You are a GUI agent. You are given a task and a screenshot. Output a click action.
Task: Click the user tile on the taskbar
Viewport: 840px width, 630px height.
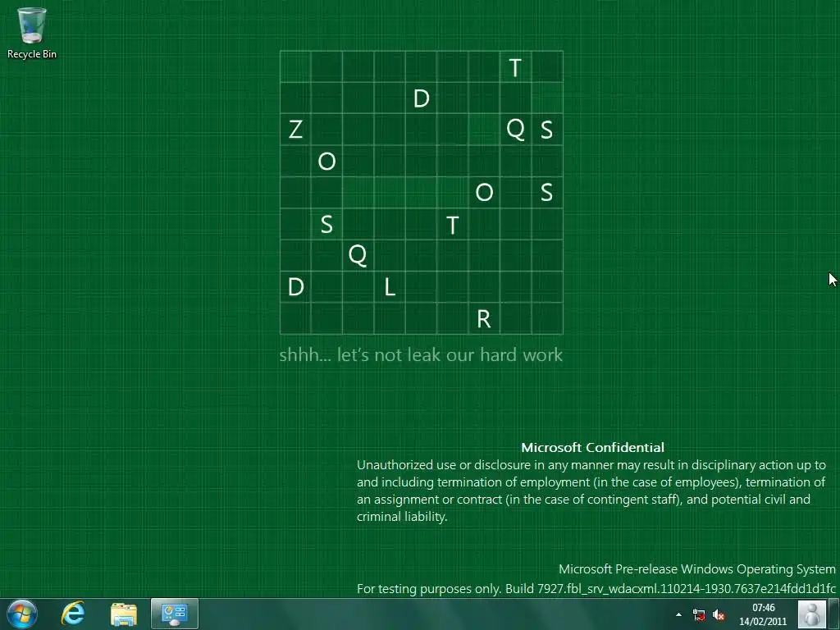(812, 614)
